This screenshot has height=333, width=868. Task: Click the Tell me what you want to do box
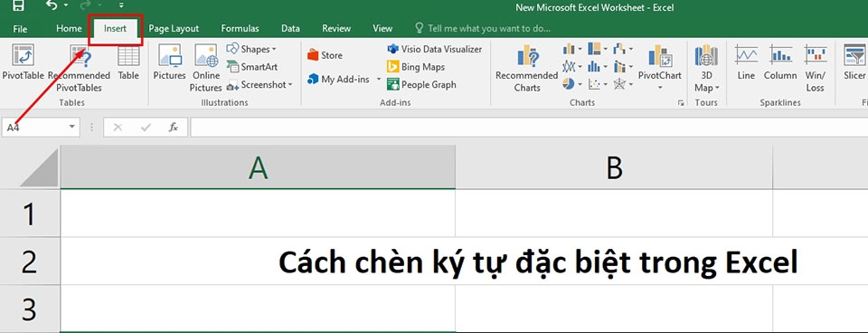point(483,28)
